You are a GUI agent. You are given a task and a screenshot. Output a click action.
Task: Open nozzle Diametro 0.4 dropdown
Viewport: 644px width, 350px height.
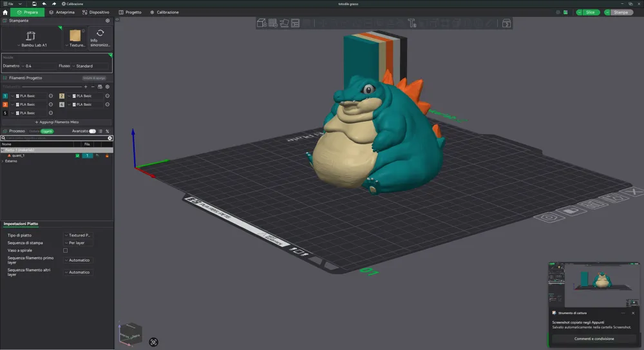pyautogui.click(x=39, y=66)
